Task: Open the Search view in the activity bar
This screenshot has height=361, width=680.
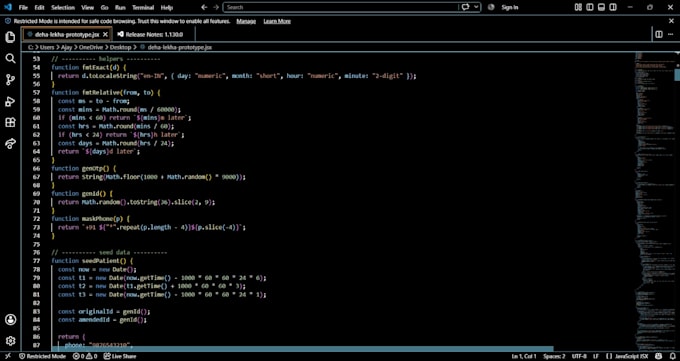Action: tap(10, 59)
